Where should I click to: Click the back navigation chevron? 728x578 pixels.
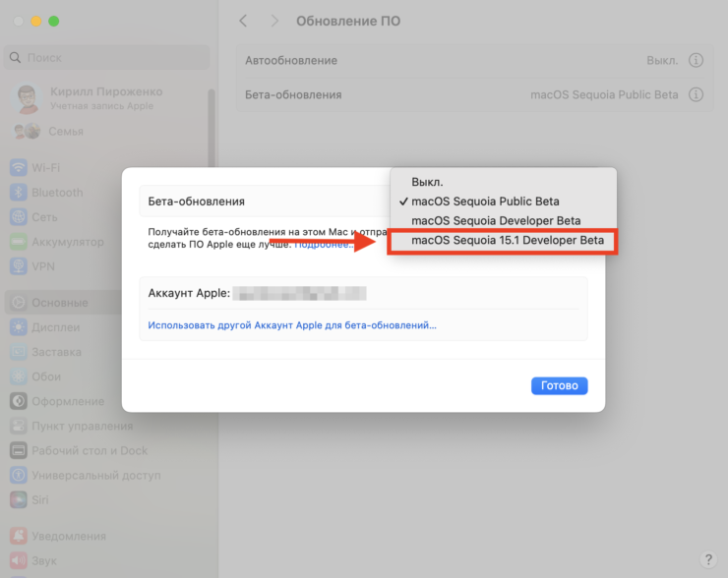click(243, 21)
